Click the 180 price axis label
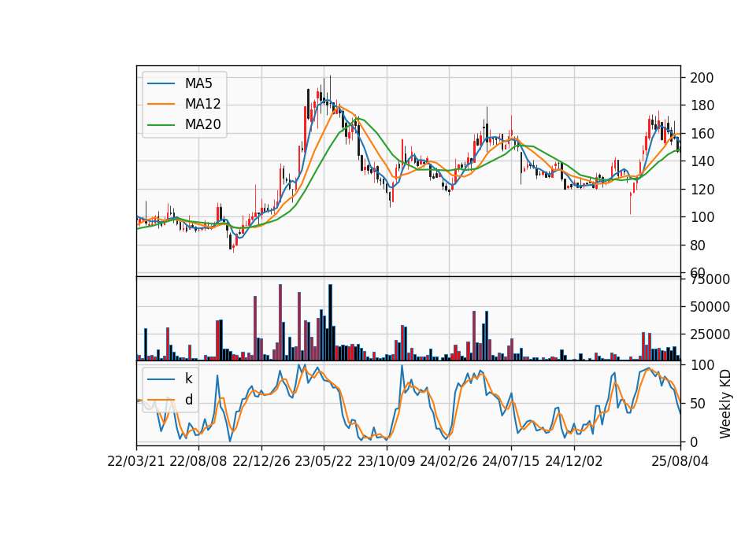Image resolution: width=756 pixels, height=543 pixels. click(x=702, y=105)
